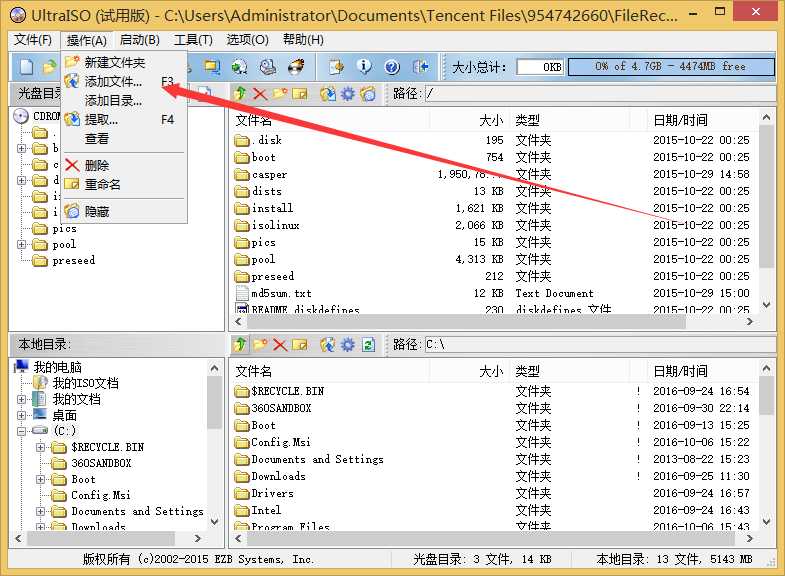Click the burn CD image icon

(x=296, y=67)
